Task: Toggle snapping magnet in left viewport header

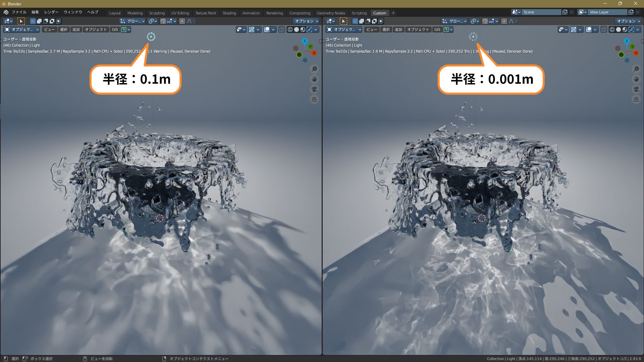Action: click(x=163, y=21)
